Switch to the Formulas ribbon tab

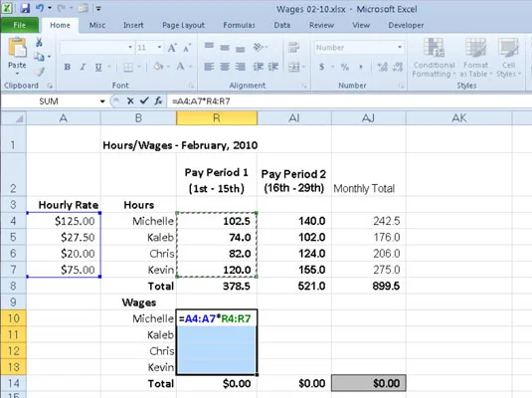239,25
